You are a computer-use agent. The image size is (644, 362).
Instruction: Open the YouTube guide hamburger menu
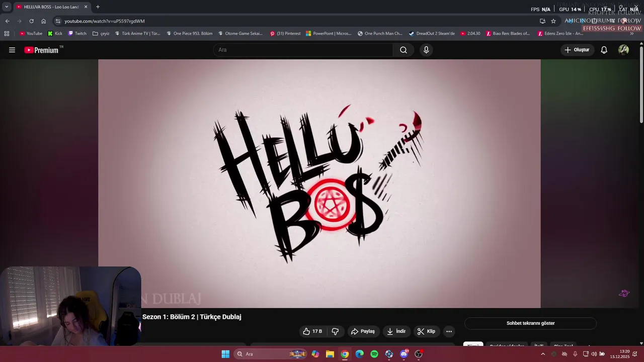click(x=12, y=50)
